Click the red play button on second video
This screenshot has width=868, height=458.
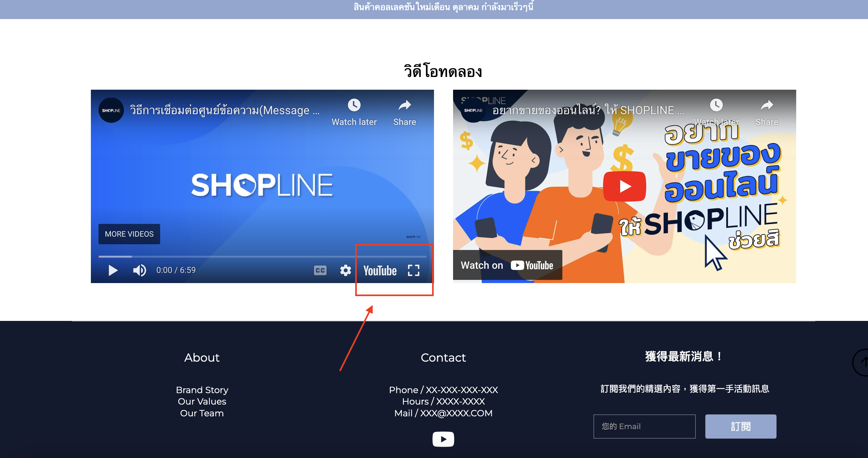(624, 186)
